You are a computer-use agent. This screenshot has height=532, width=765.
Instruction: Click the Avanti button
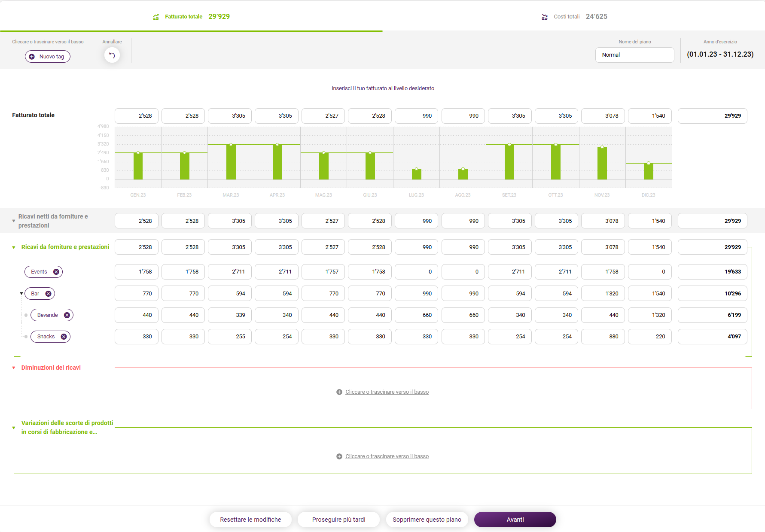pos(515,520)
